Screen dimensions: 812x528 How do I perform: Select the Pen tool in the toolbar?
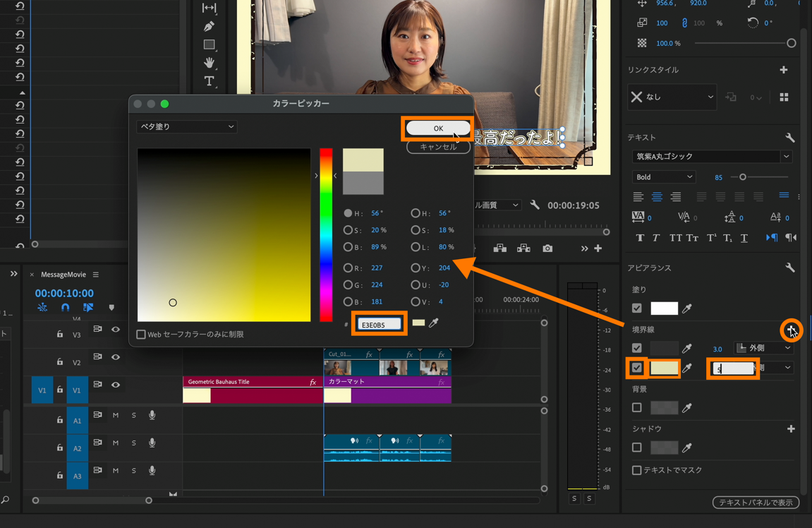210,26
